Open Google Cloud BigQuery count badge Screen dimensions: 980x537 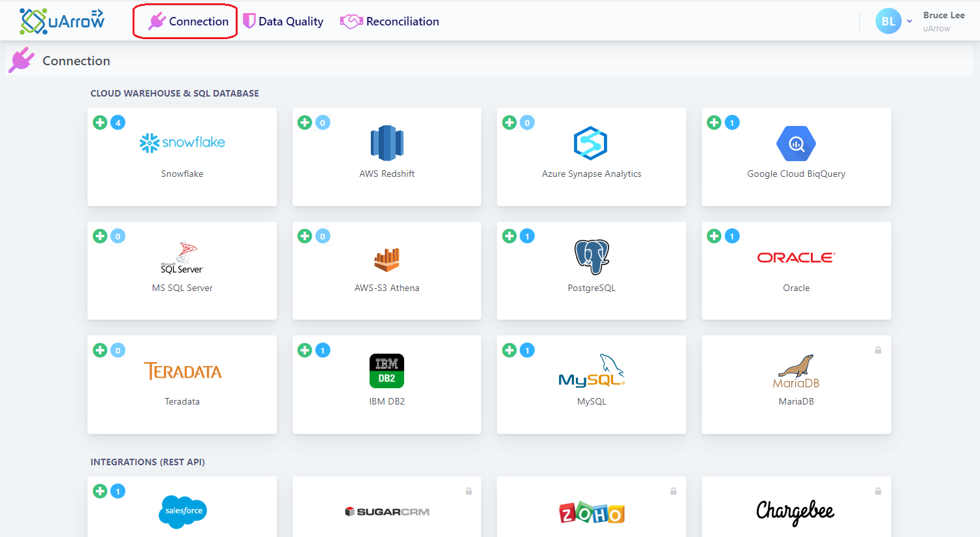(733, 123)
